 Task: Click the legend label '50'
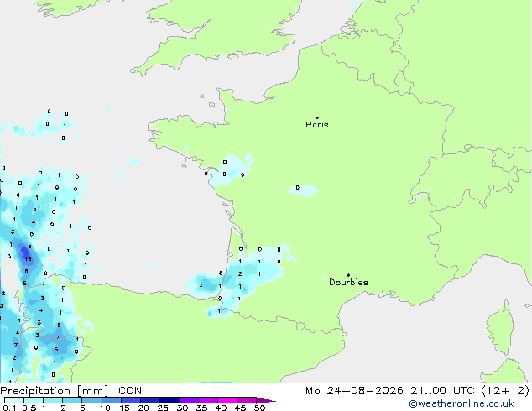259,408
